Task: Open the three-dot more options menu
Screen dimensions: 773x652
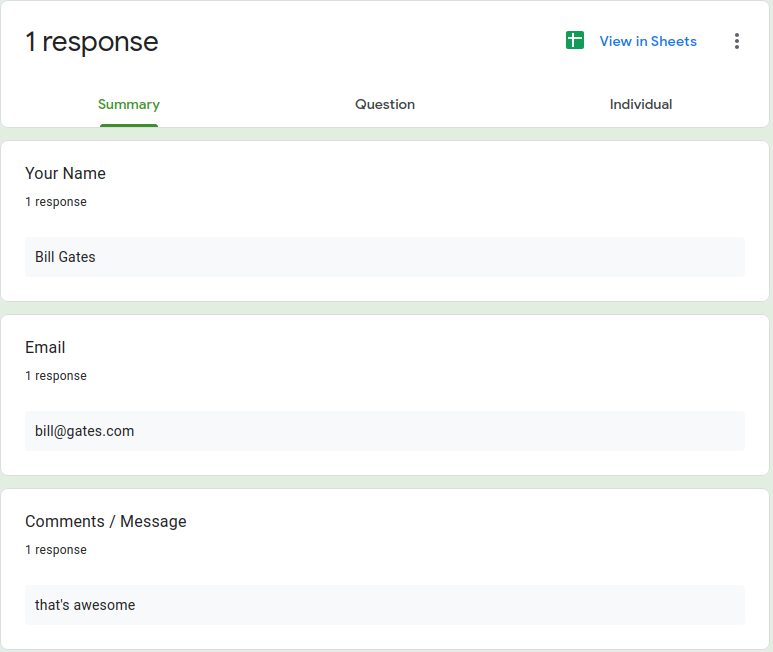Action: [737, 41]
